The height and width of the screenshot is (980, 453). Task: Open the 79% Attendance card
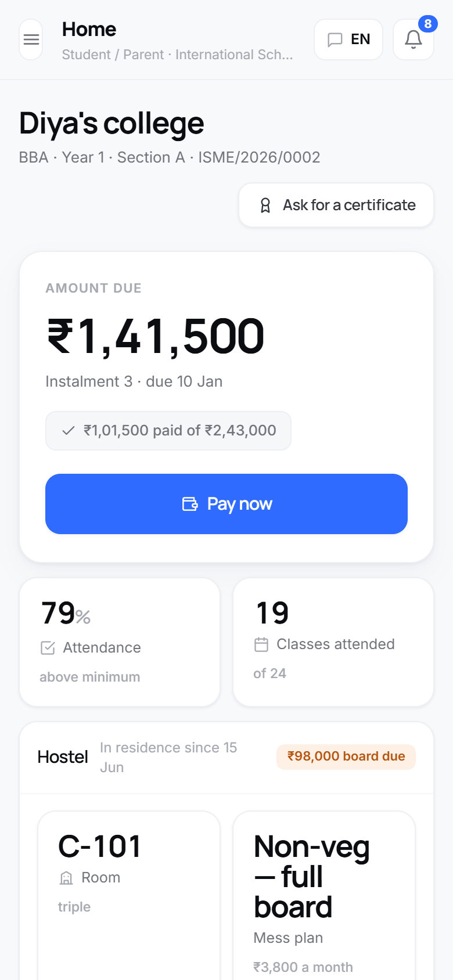120,642
